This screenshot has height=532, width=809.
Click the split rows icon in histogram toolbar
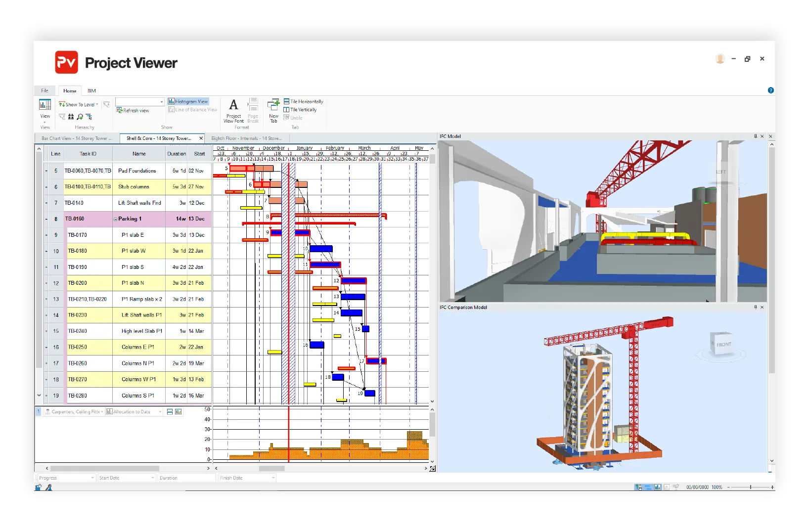170,411
